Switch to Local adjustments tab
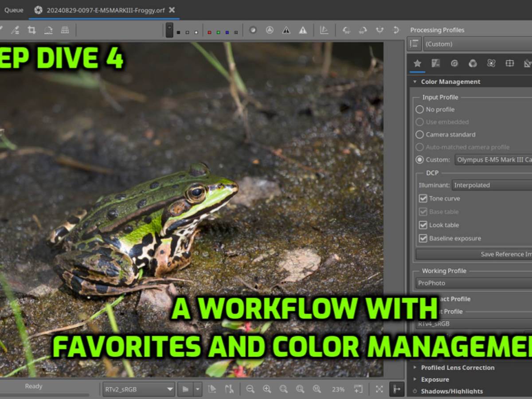 pyautogui.click(x=510, y=63)
